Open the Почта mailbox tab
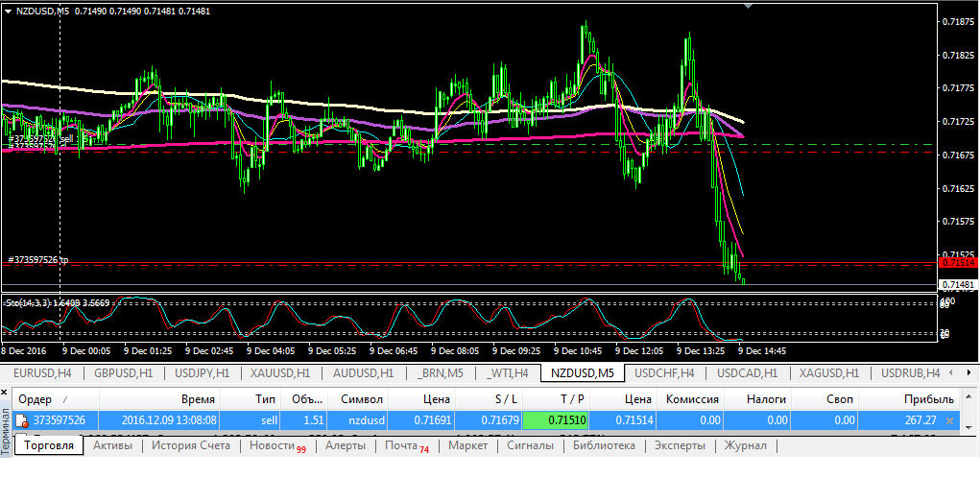 [x=406, y=445]
